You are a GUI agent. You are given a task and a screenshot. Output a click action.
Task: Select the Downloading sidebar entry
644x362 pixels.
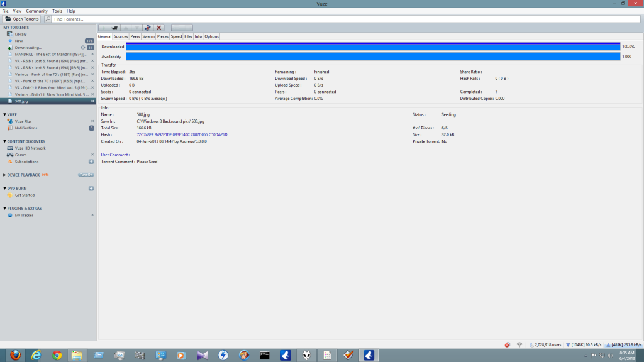(x=28, y=48)
